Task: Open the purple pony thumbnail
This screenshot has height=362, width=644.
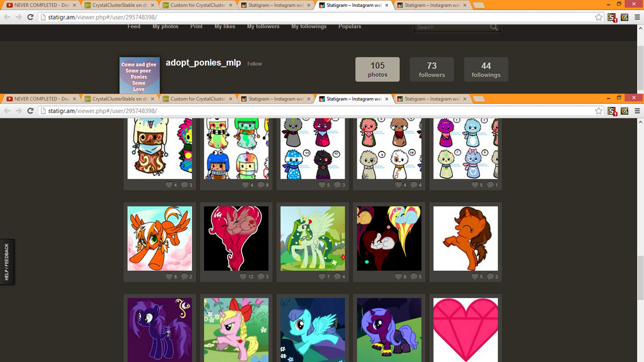Action: tap(160, 330)
